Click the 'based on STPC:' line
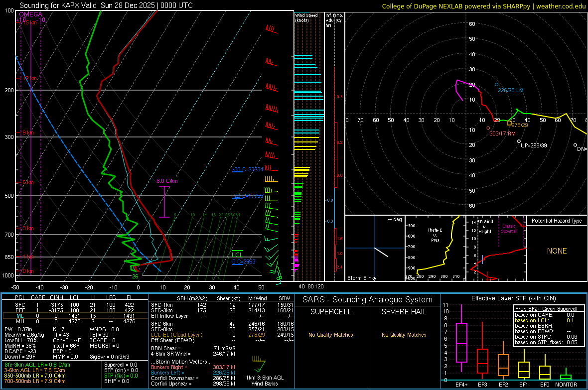The width and height of the screenshot is (588, 390). [x=546, y=337]
